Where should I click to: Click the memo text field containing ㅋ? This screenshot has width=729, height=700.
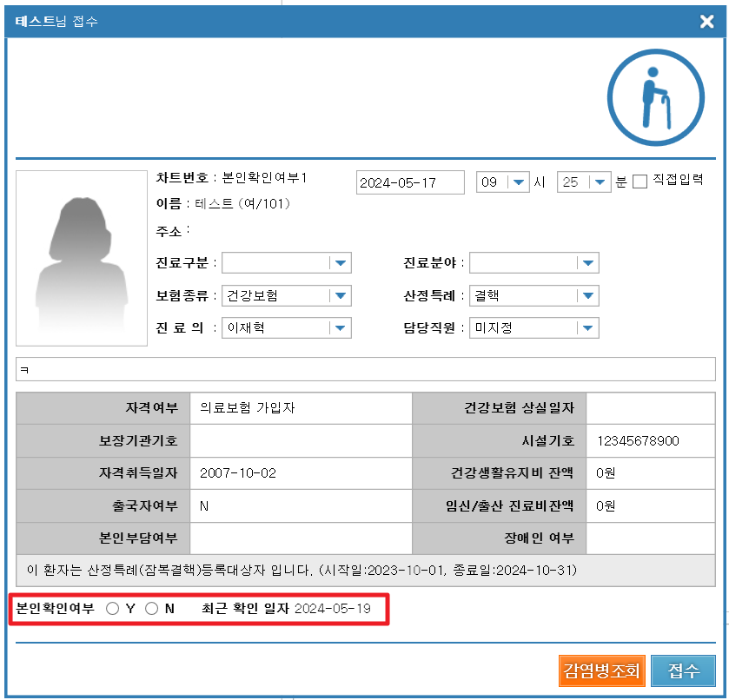tap(365, 369)
